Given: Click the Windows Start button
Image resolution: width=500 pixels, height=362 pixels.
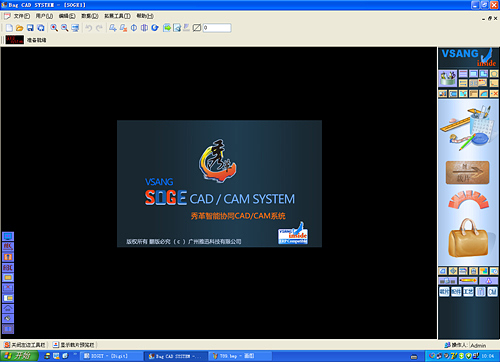Looking at the screenshot, I should (x=19, y=356).
